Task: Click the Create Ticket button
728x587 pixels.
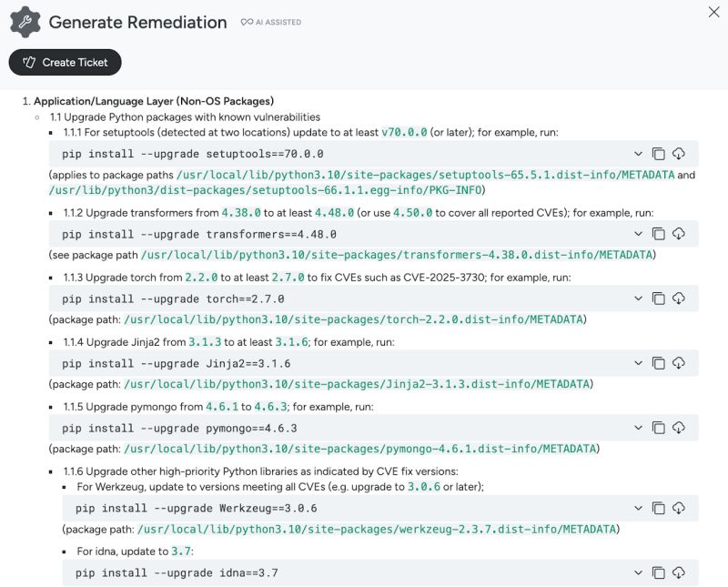Action: tap(64, 63)
